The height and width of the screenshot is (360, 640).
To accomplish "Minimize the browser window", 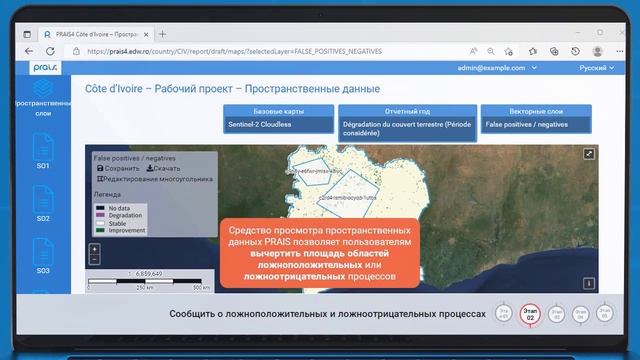I will 578,33.
